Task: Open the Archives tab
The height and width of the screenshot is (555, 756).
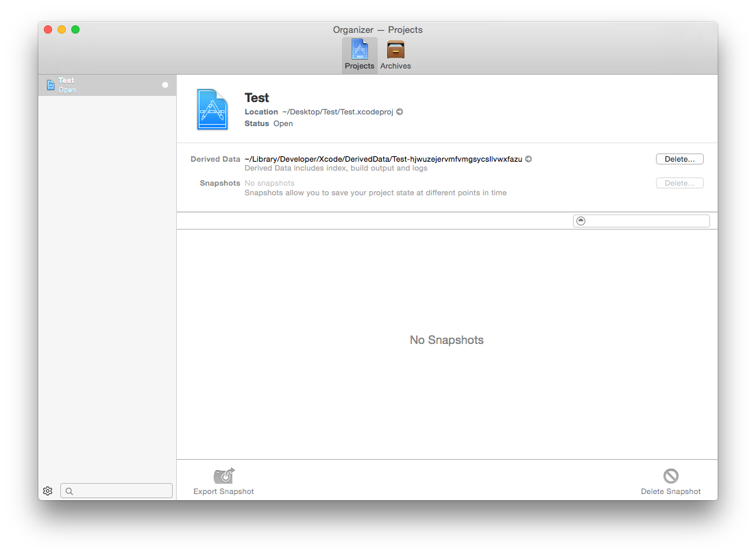Action: [395, 55]
